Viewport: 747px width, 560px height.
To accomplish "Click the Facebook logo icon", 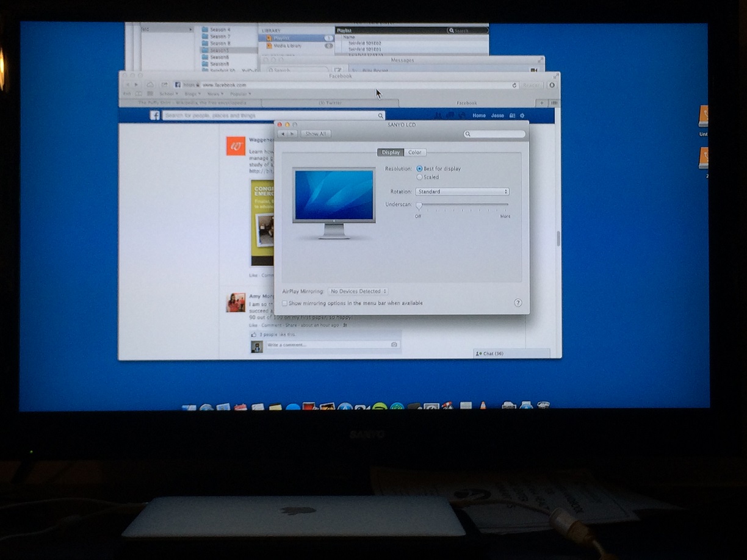I will pyautogui.click(x=155, y=115).
